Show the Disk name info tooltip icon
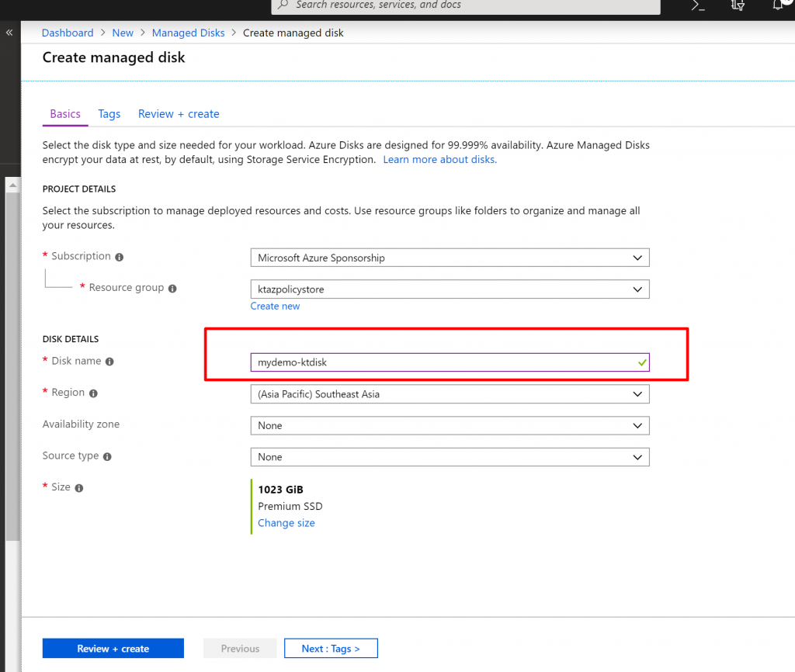 (110, 362)
